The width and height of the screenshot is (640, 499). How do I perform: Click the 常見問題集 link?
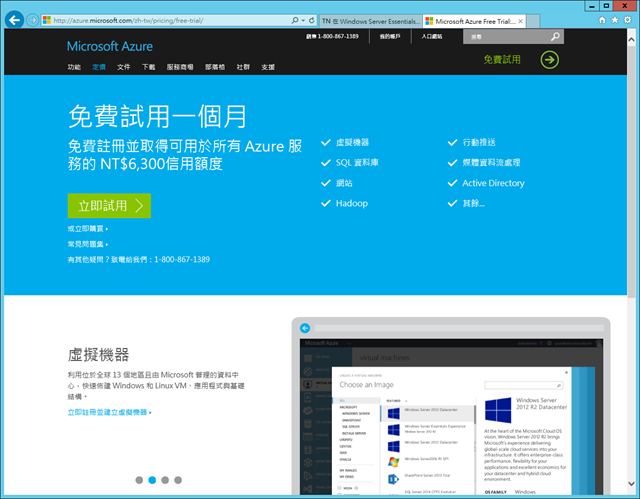click(x=88, y=244)
